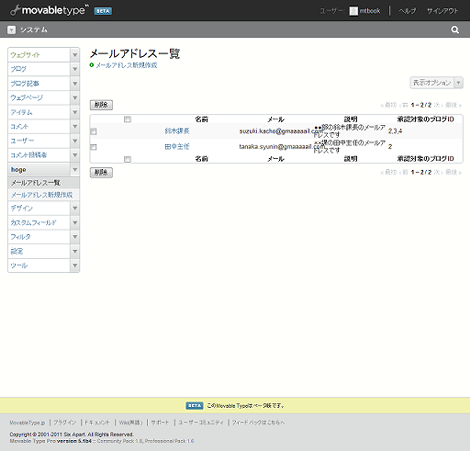Open the ユーザーコミュニティ footer link
470x451 pixels.
tap(201, 422)
